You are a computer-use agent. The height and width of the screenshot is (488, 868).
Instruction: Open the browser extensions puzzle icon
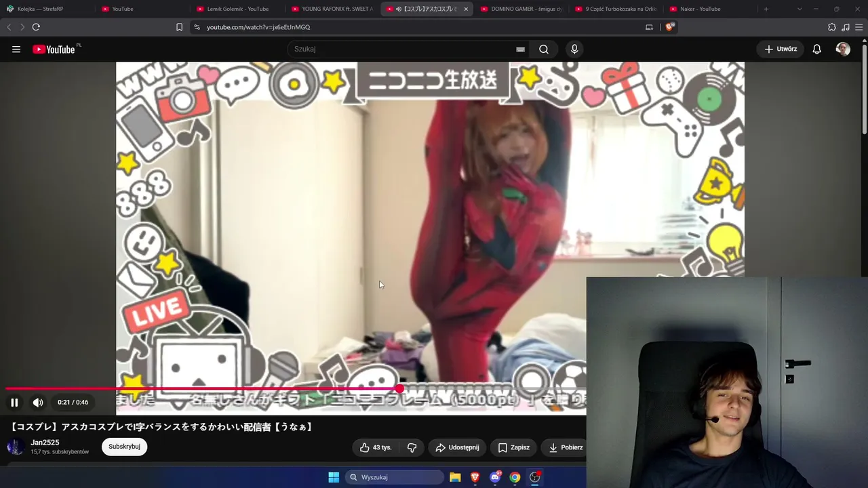(832, 27)
